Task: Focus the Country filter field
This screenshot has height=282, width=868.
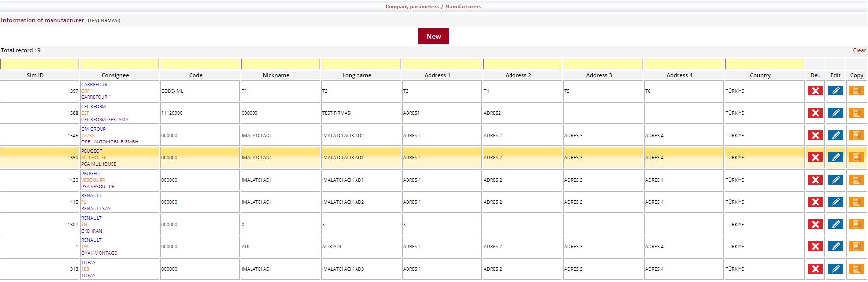Action: tap(765, 64)
